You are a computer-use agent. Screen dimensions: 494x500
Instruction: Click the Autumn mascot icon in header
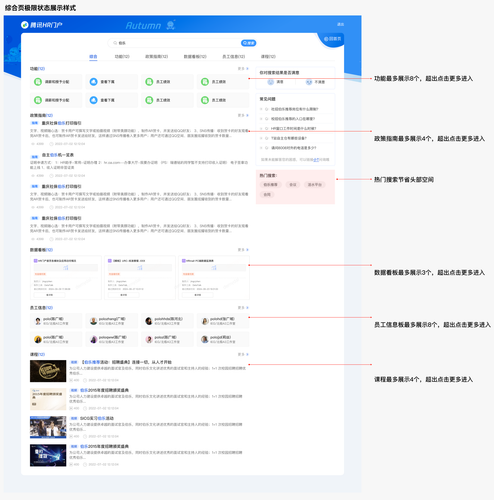170,25
